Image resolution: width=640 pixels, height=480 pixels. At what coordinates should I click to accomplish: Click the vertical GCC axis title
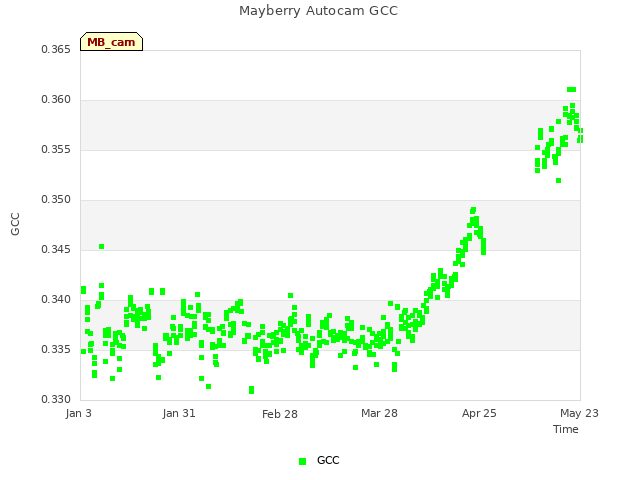tap(15, 224)
